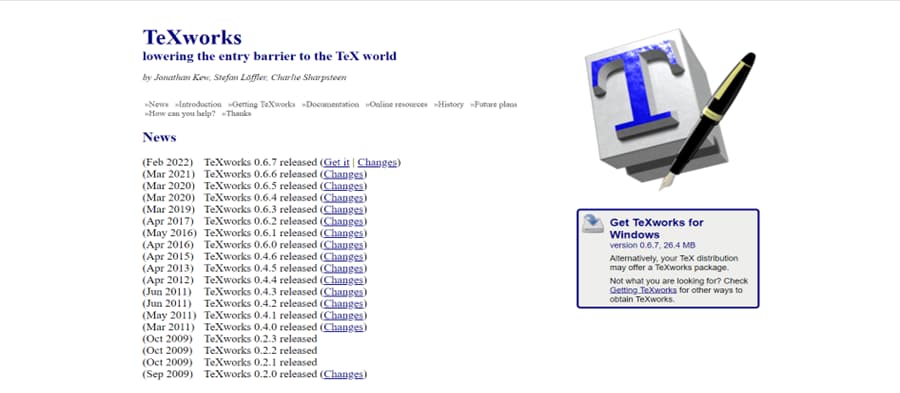This screenshot has height=393, width=900.
Task: Open Changes link for TeXworks 0.4.1
Action: point(343,315)
